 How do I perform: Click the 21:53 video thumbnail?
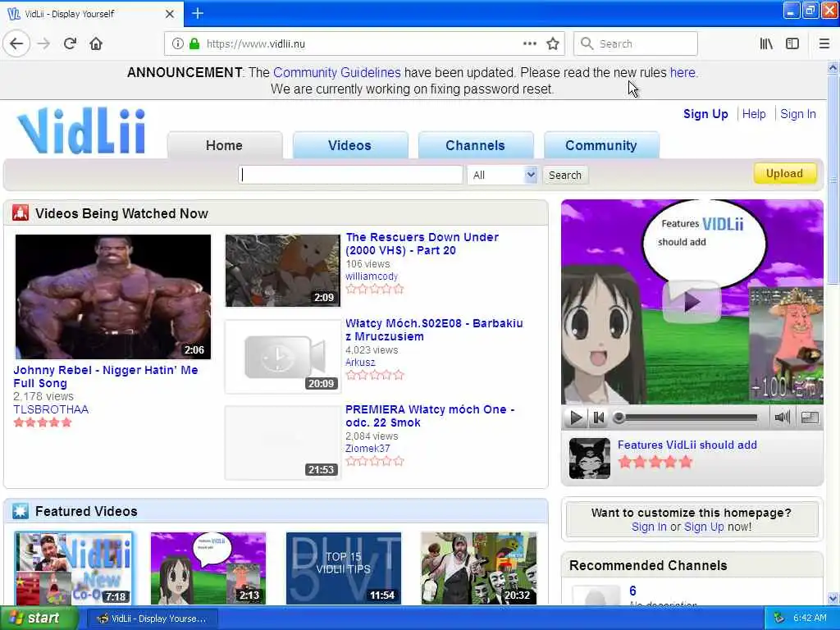283,443
